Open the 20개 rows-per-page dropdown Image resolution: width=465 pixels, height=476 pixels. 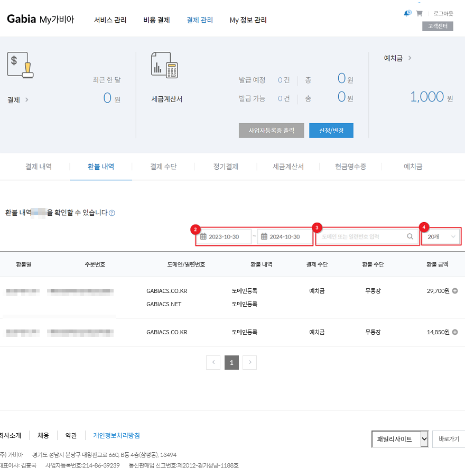coord(441,236)
